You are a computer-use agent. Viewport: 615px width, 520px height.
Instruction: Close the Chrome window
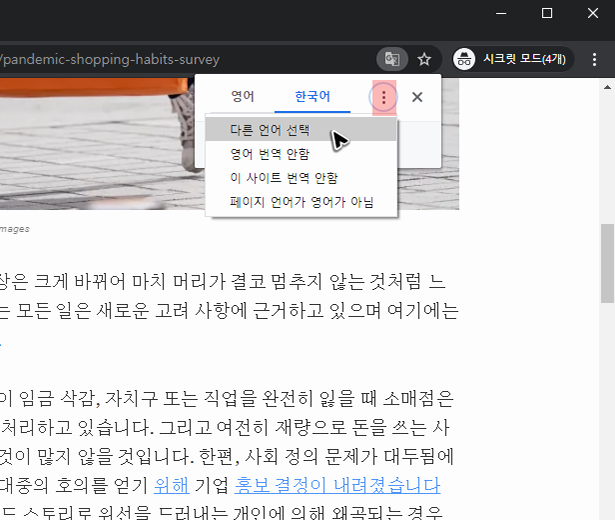(x=593, y=14)
